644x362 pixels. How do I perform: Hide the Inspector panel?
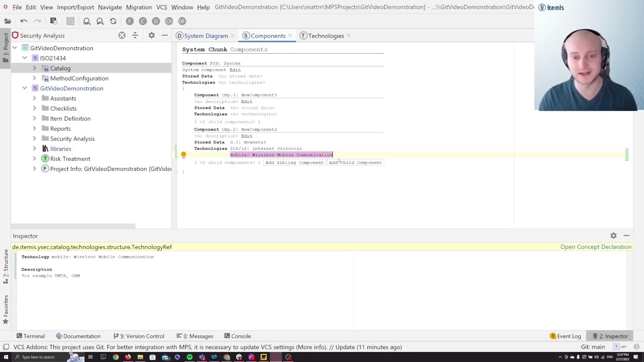click(x=626, y=236)
